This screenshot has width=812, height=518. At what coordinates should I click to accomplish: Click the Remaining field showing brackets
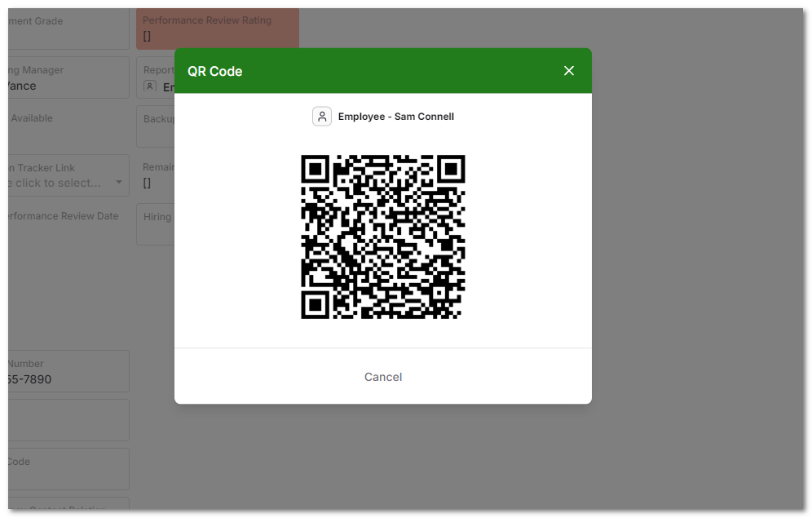[x=157, y=175]
